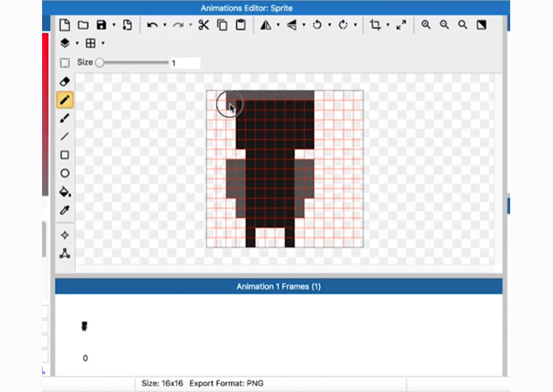
Task: Save the sprite with floppy icon
Action: (x=101, y=25)
